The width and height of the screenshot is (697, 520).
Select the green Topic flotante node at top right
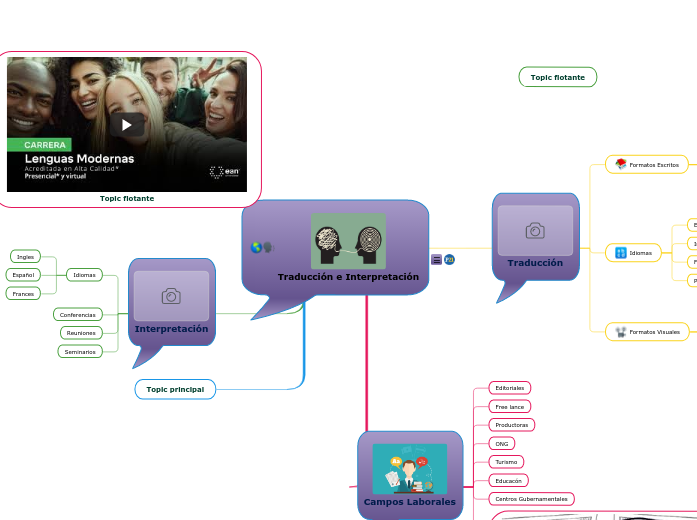click(x=557, y=77)
